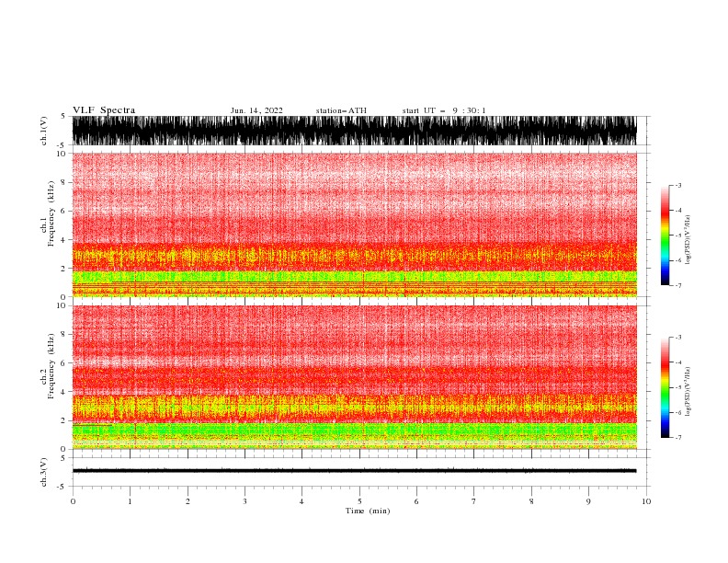Image resolution: width=728 pixels, height=563 pixels.
Task: Click the 'ch.3(V)' axis label
Action: 44,472
